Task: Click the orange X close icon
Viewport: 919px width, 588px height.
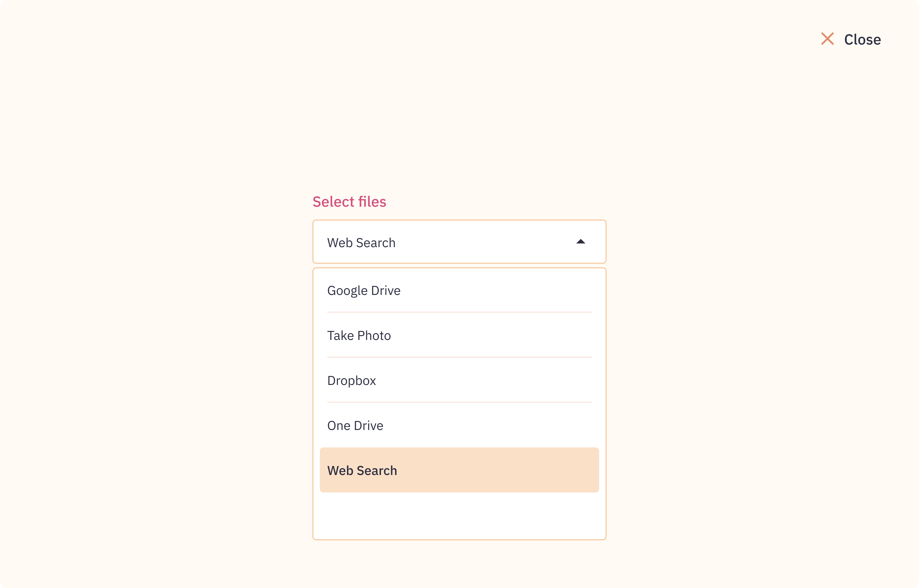Action: click(x=827, y=39)
